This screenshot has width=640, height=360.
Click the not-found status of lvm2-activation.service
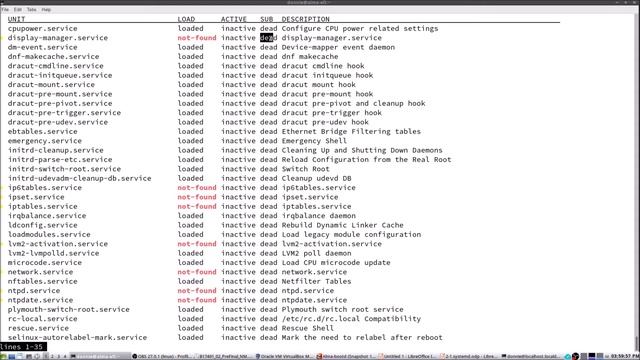tap(197, 244)
